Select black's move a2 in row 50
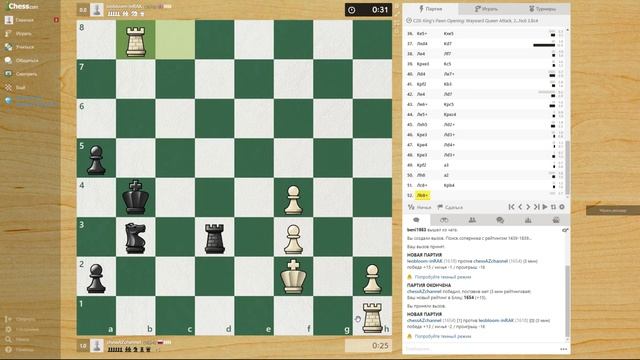This screenshot has height=360, width=640. (x=446, y=175)
